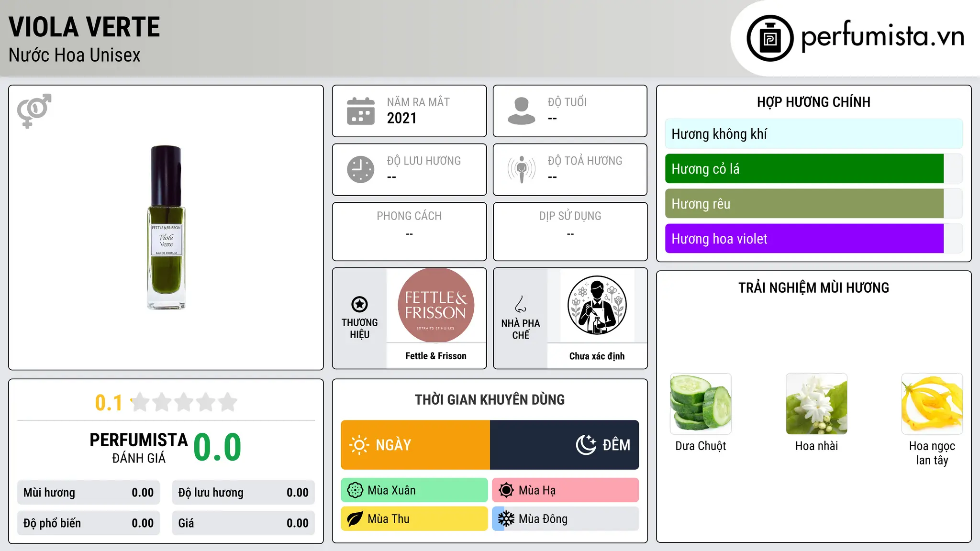
Task: Click the Nước Hoa Unisex subtitle
Action: click(75, 55)
